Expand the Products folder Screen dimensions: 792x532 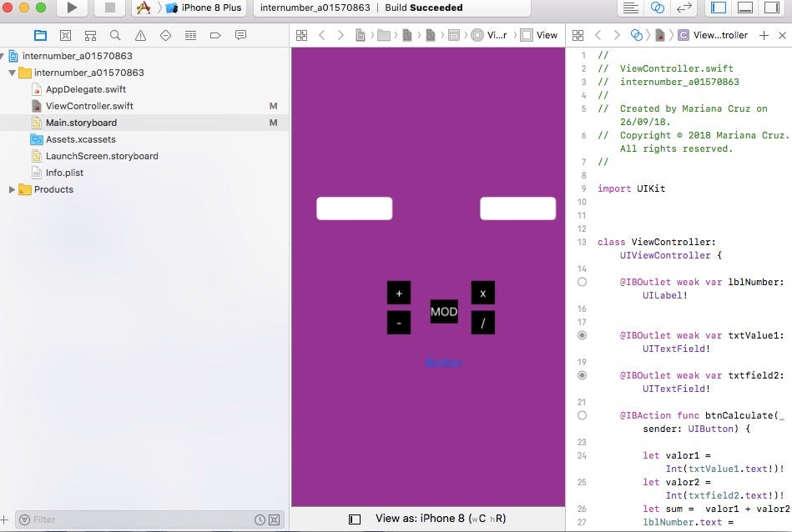pyautogui.click(x=12, y=189)
